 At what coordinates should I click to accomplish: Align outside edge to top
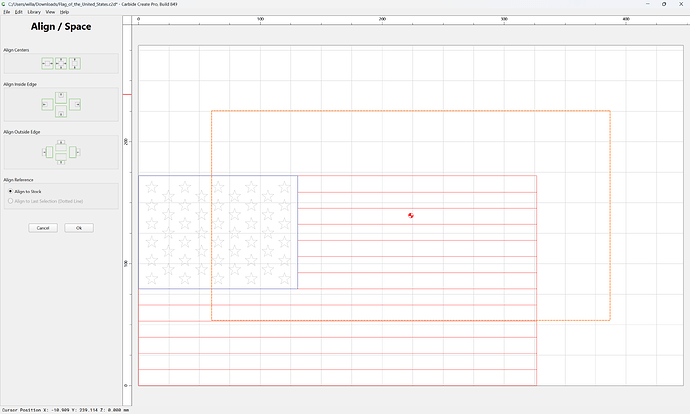[61, 145]
